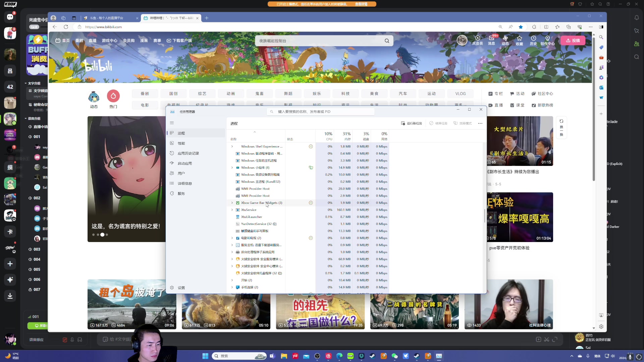Select the YunDetectService (32 位) row
Viewport: 644px width, 362px height.
[309, 224]
